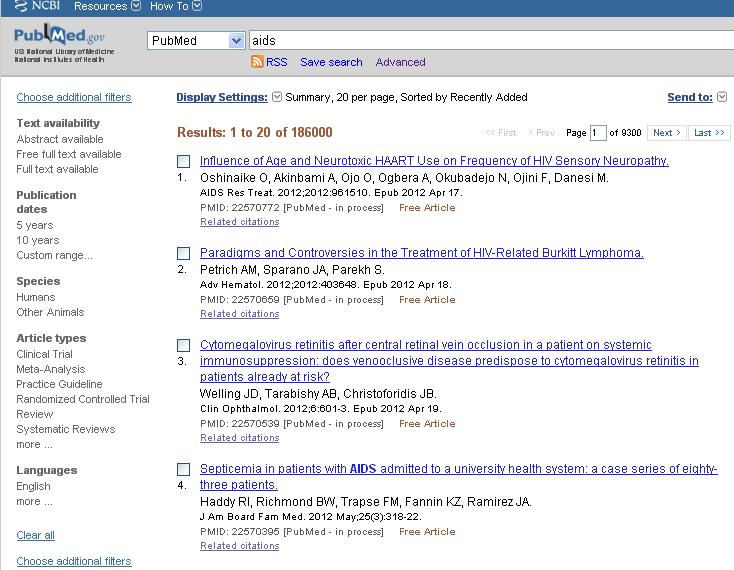Click the RSS feed icon
The height and width of the screenshot is (570, 734).
[257, 62]
